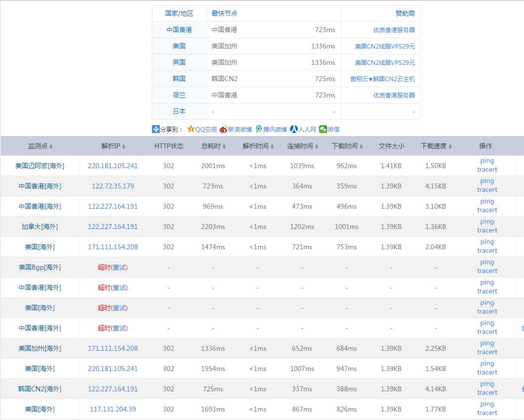The height and width of the screenshot is (420, 524).
Task: Click ping for 美国迈阿密[海外] row
Action: [x=487, y=161]
